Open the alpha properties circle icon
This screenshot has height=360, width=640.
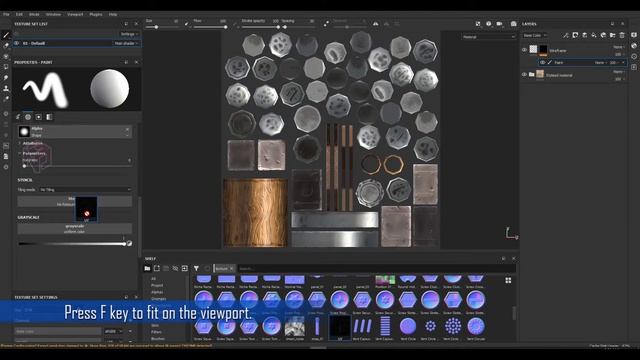click(28, 117)
